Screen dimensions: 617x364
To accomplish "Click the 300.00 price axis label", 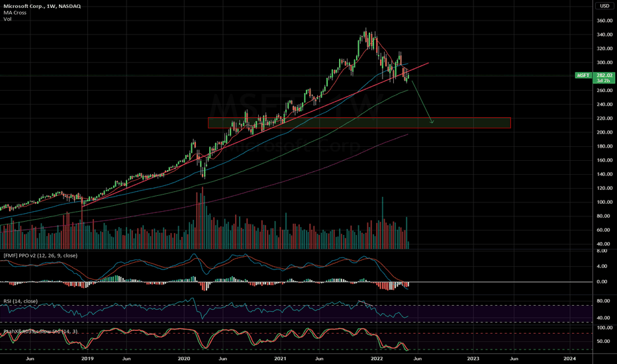I will [x=604, y=63].
